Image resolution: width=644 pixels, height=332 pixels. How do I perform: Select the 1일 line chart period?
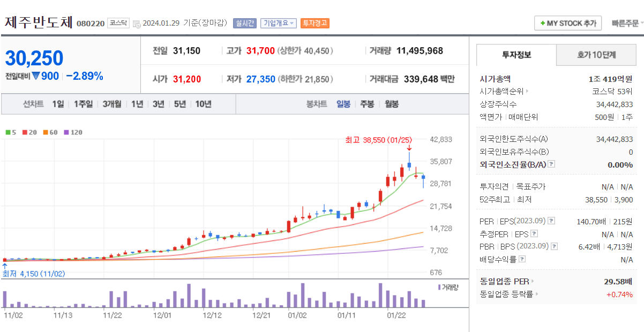click(58, 104)
